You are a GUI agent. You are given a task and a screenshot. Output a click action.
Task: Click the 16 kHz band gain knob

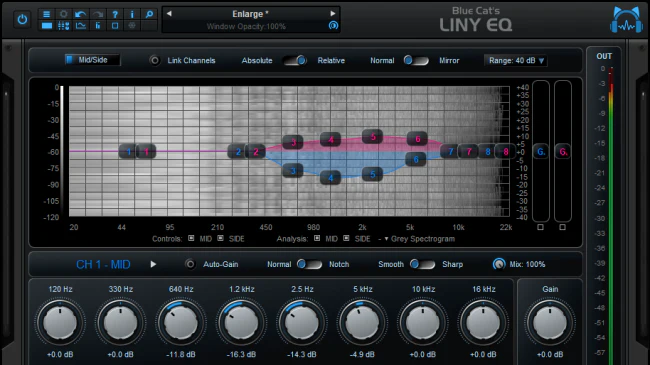coord(483,323)
